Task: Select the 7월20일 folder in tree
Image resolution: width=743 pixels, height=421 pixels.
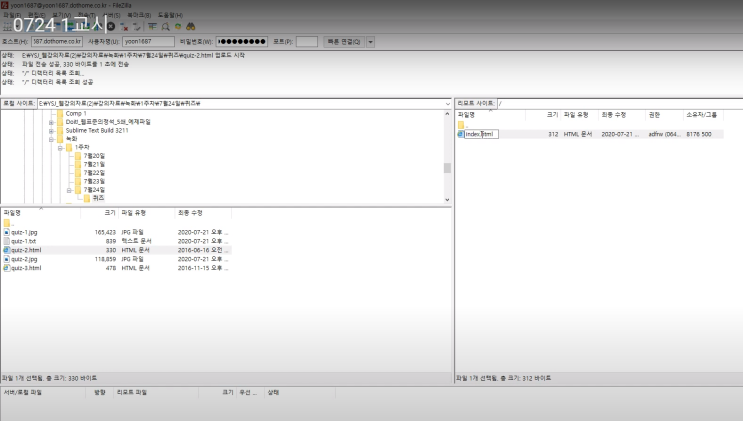Action: coord(94,156)
